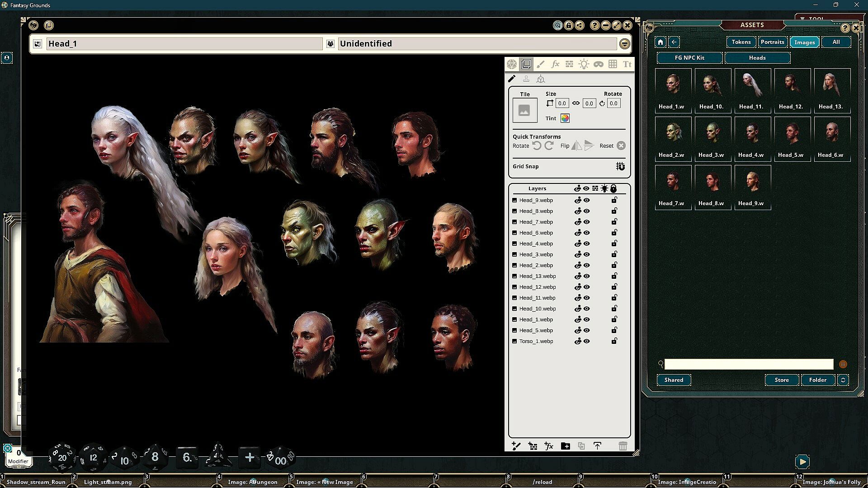Open the Tint color picker

pyautogui.click(x=565, y=118)
